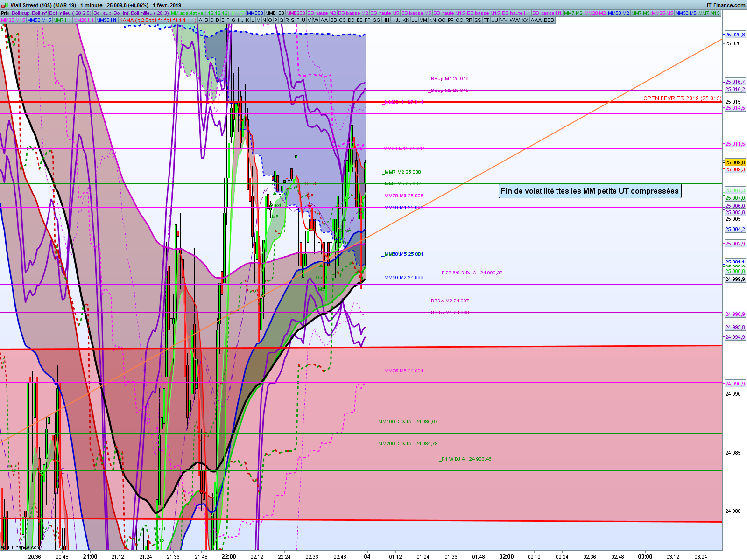Click the current price tag 25 009,8
This screenshot has width=747, height=560.
(735, 162)
